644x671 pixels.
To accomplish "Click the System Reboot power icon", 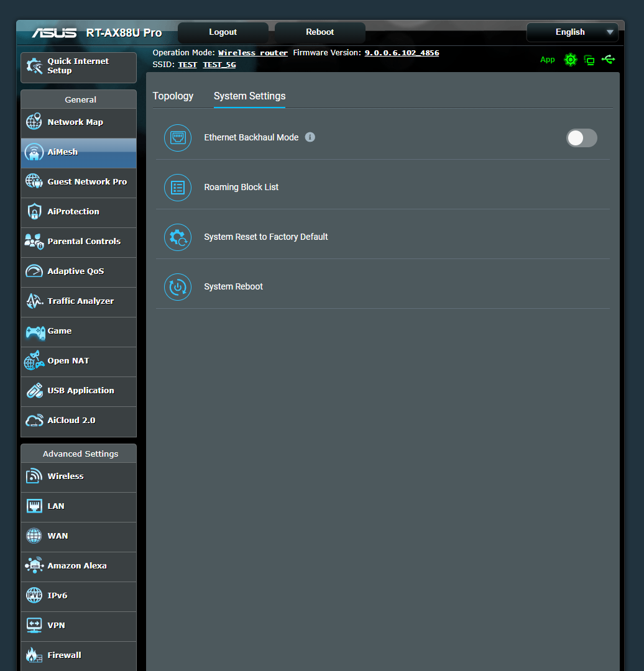I will [178, 286].
